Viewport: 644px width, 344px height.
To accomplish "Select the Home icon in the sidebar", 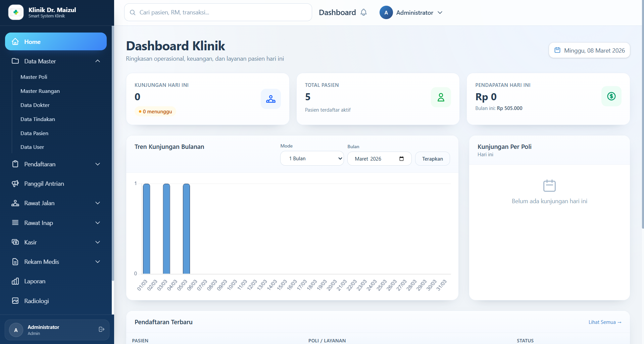I will 15,41.
